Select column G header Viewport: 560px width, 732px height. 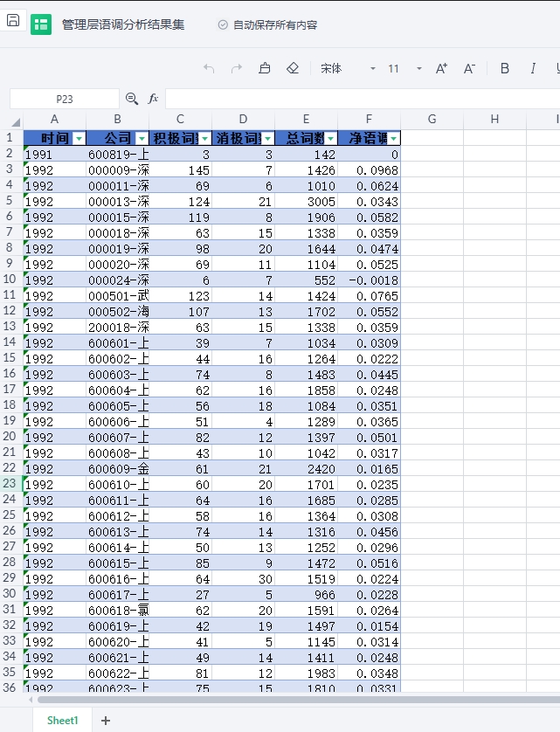coord(432,120)
